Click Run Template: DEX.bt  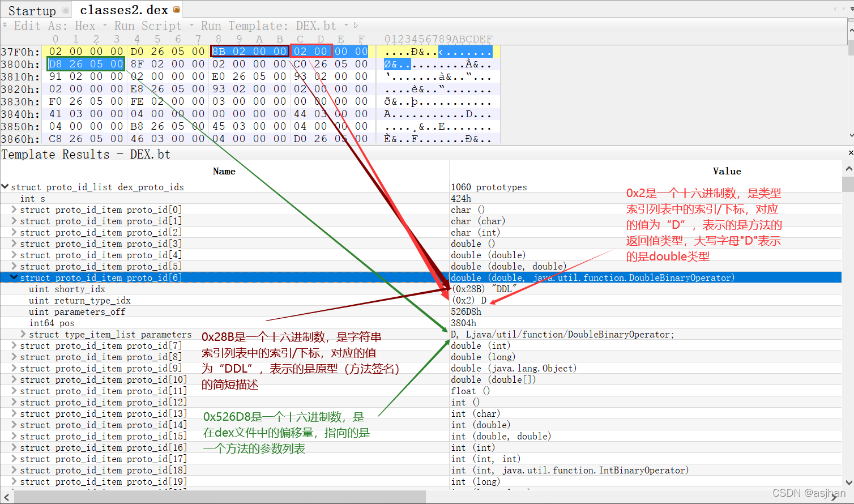268,26
